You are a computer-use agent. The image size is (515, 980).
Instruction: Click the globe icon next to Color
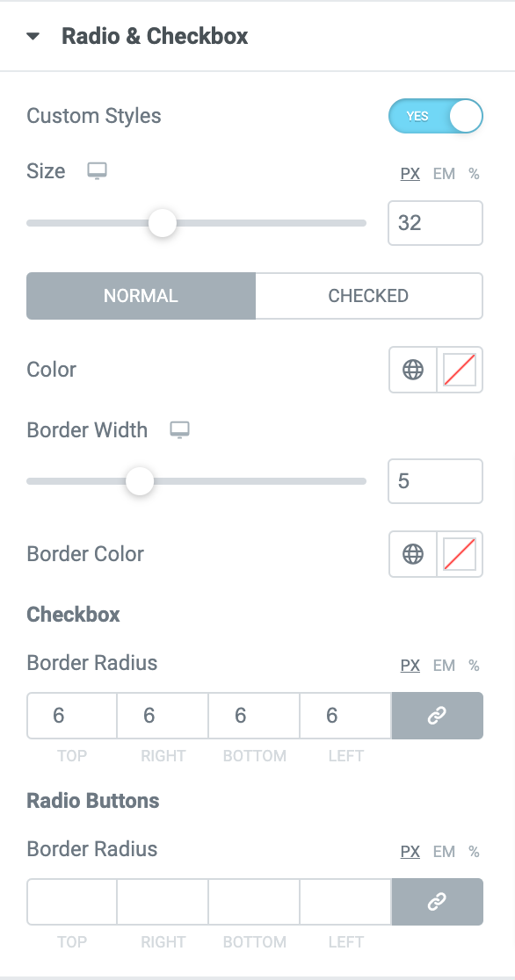412,370
